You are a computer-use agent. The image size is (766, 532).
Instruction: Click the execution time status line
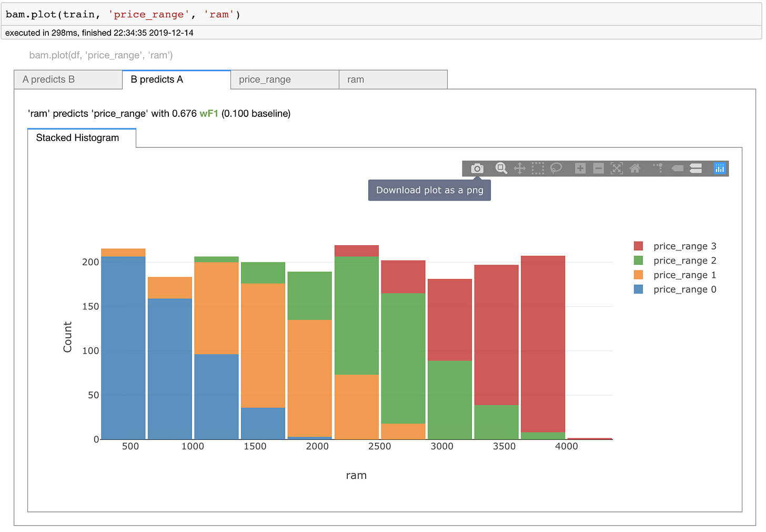[x=99, y=33]
